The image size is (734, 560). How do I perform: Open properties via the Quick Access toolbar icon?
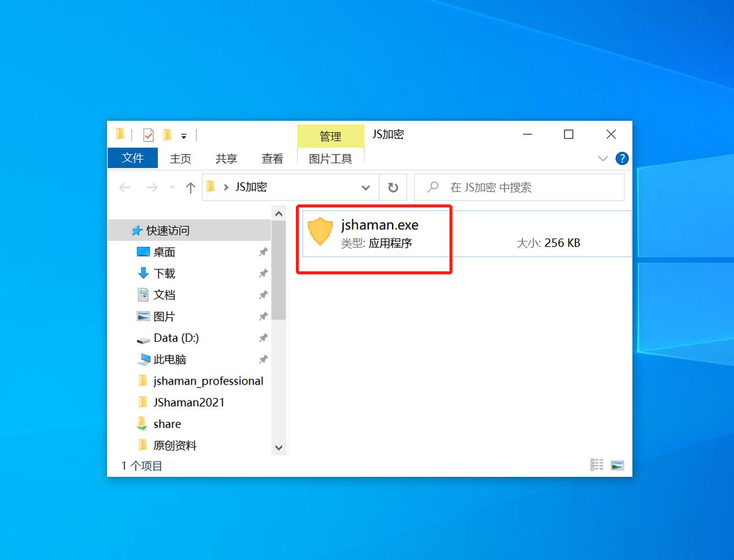click(148, 134)
